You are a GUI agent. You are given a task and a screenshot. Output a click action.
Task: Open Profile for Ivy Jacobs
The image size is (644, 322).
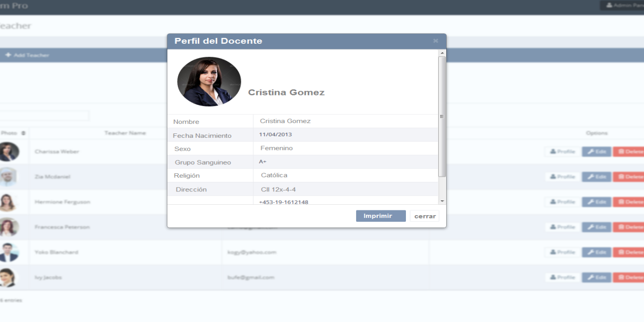tap(562, 277)
